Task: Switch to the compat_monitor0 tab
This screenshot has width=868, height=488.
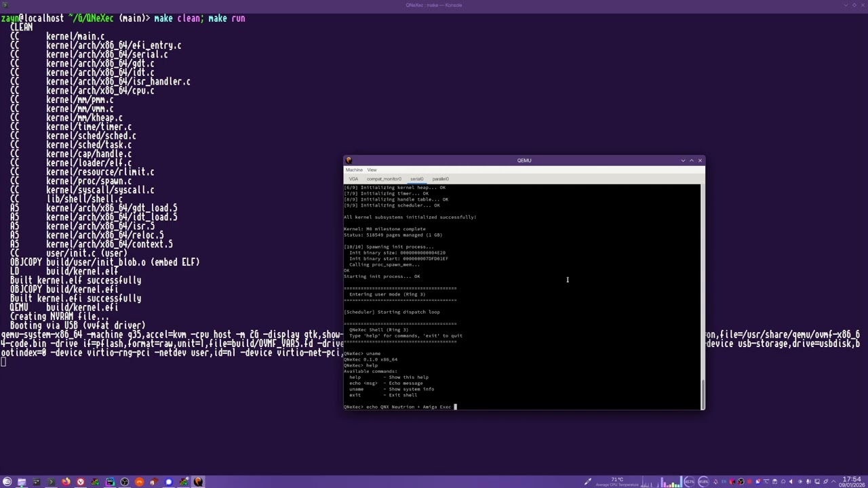Action: 384,179
